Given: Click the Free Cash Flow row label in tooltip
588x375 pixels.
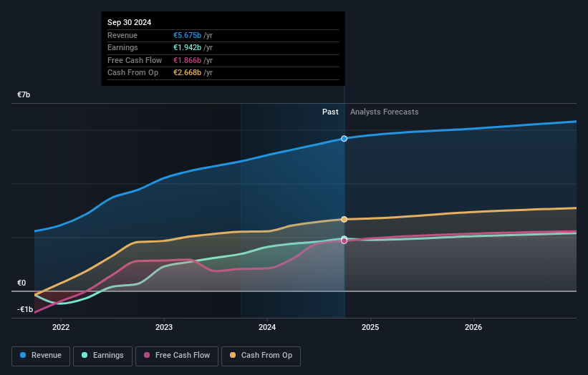Looking at the screenshot, I should [x=135, y=60].
